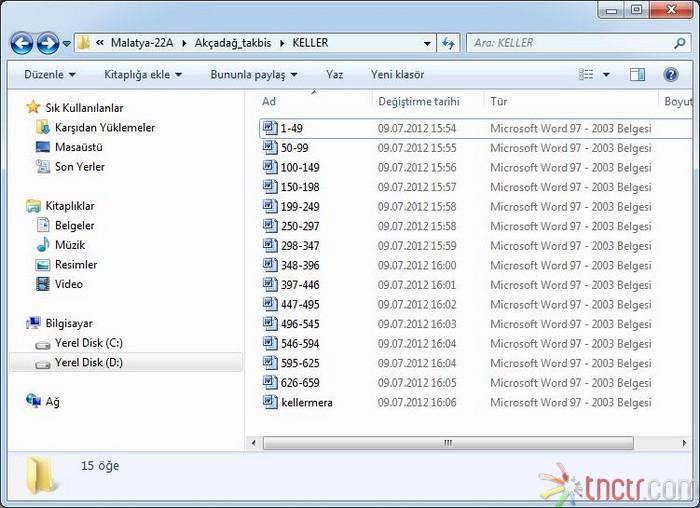Sort by the Ad column header

tap(268, 101)
